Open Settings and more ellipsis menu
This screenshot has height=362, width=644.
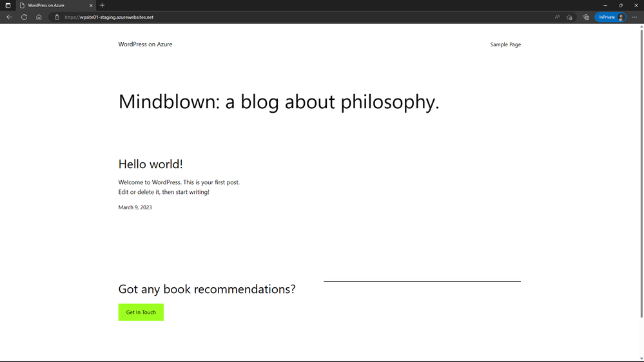coord(634,17)
